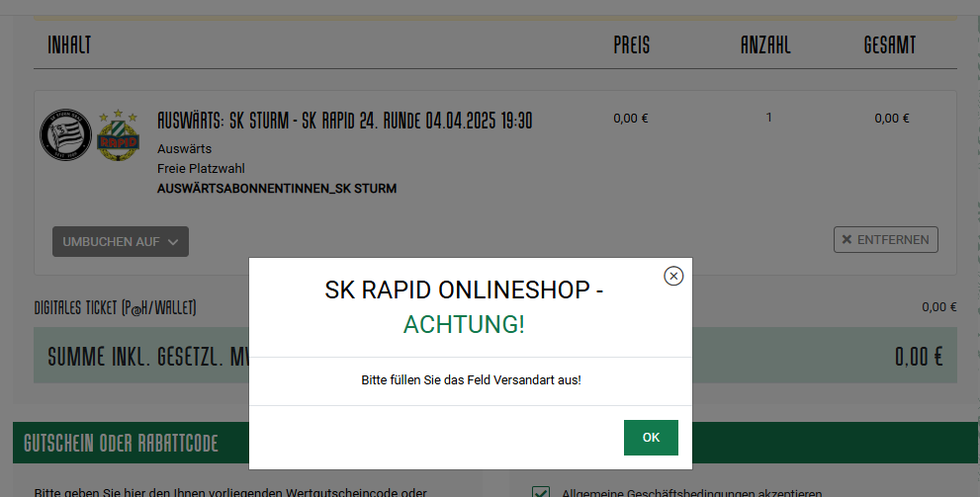Click the Bitte füllen Sie das Feld Versandart message

472,379
